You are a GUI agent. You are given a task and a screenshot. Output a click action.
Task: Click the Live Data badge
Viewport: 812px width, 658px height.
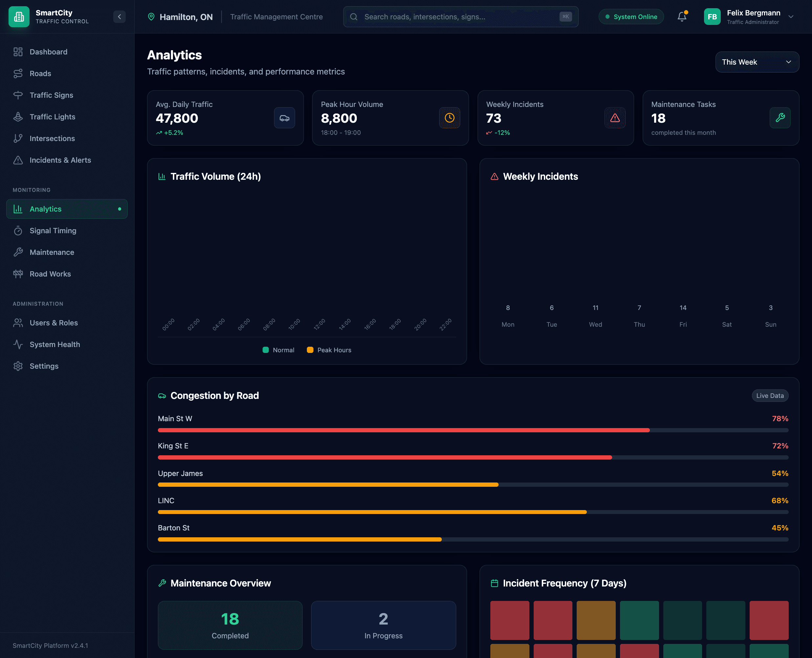pyautogui.click(x=770, y=395)
